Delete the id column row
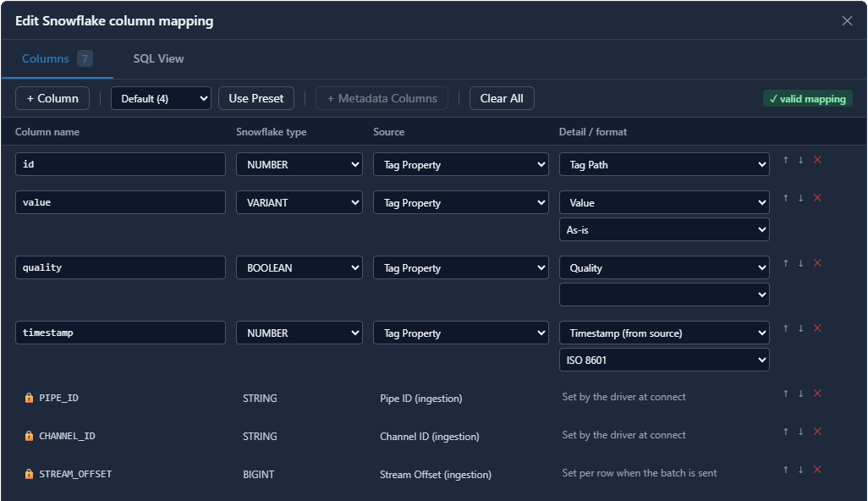The image size is (868, 501). point(817,160)
